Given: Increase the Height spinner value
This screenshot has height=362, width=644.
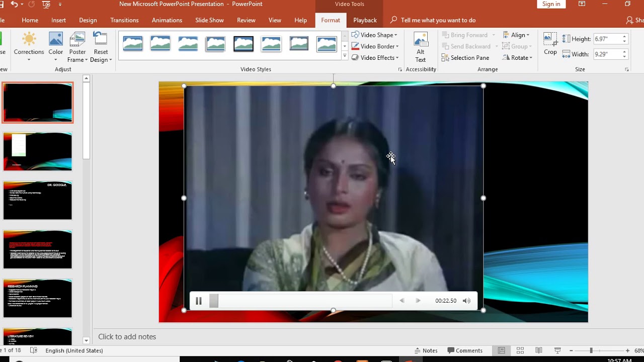Looking at the screenshot, I should pyautogui.click(x=624, y=37).
